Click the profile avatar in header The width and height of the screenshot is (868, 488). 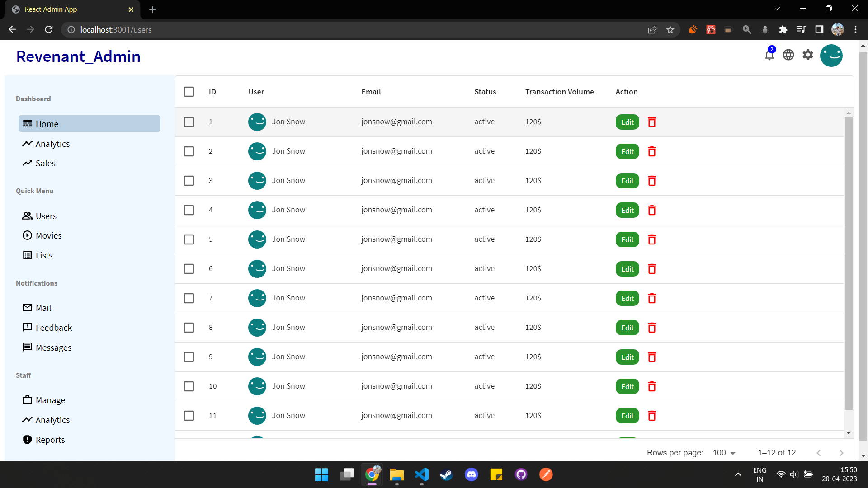pos(831,56)
